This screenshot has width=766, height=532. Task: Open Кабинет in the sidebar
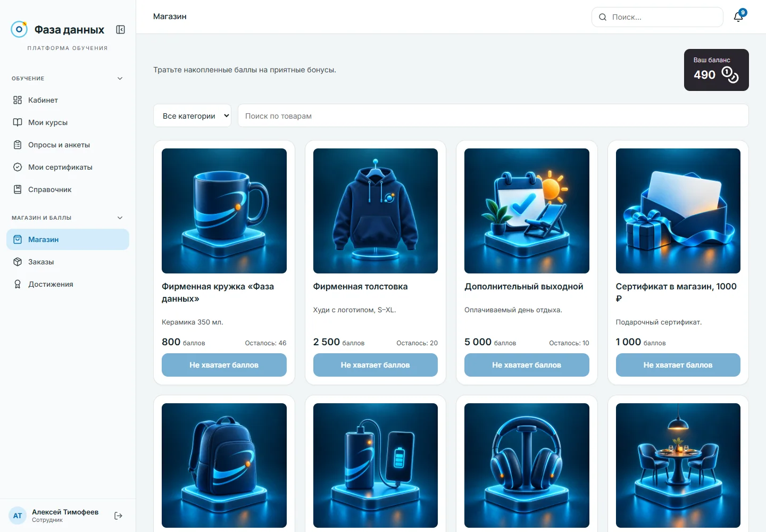coord(68,100)
